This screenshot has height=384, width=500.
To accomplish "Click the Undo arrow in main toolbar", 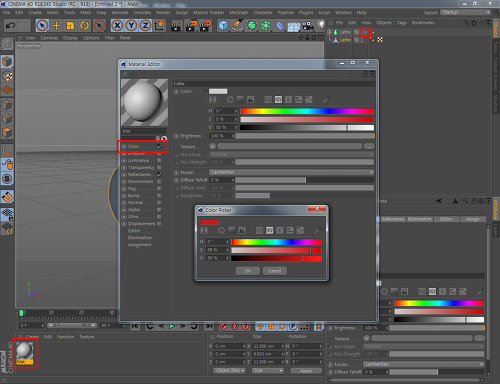I will click(10, 25).
